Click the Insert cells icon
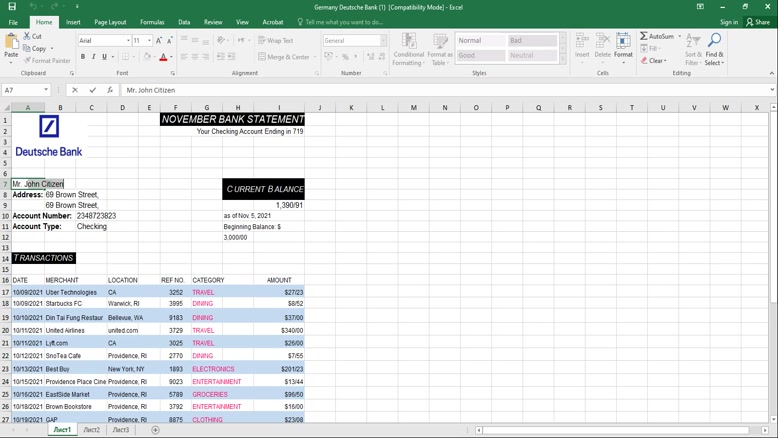Image resolution: width=778 pixels, height=438 pixels. click(582, 40)
